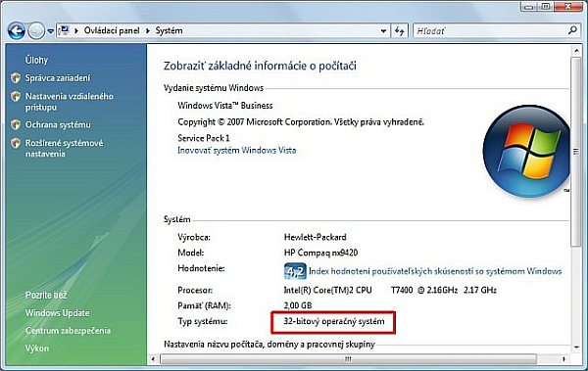Open Výkon link in sidebar
Screen dimensions: 588x371
tap(37, 348)
